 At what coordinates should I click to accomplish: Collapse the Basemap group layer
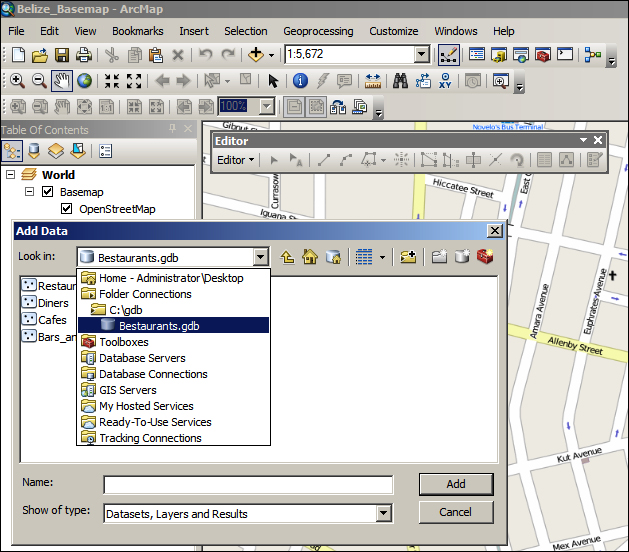tap(29, 192)
